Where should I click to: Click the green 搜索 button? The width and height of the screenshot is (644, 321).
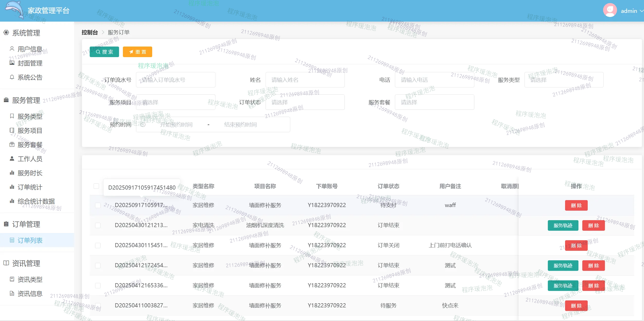coord(104,52)
